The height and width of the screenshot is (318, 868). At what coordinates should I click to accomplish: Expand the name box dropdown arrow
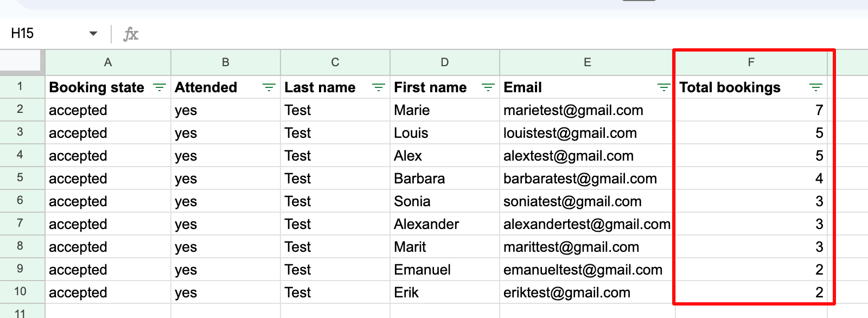(93, 34)
